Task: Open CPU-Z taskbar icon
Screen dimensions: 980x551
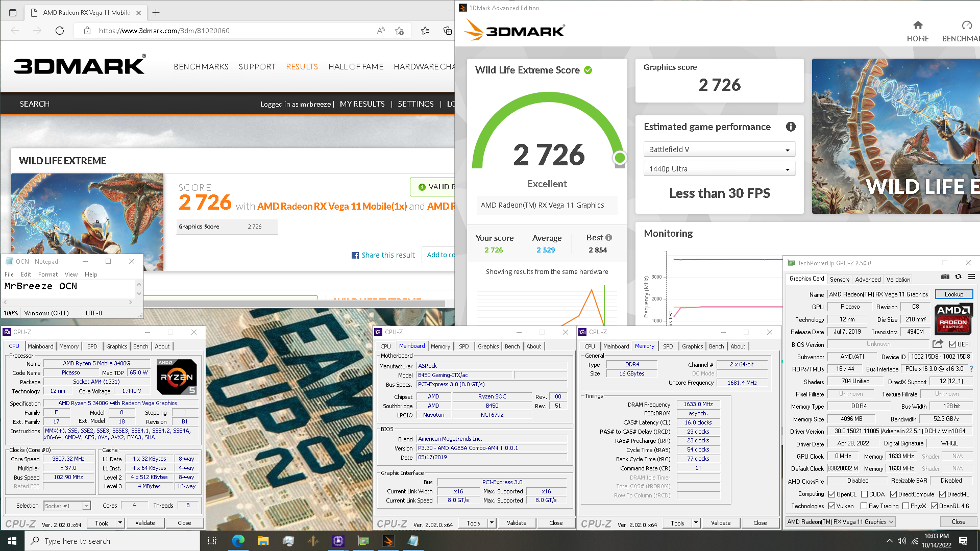Action: [x=338, y=541]
